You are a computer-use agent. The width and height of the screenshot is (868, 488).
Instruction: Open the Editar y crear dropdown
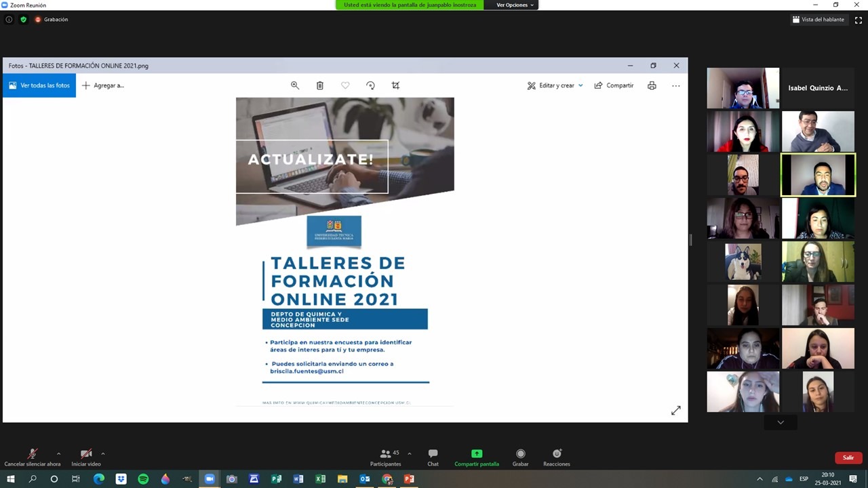point(555,85)
